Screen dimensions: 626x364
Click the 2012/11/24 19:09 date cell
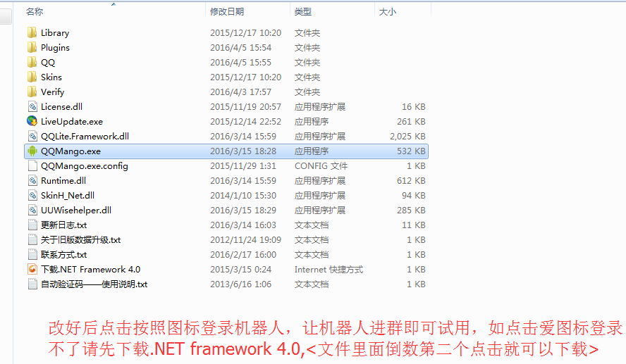[245, 239]
